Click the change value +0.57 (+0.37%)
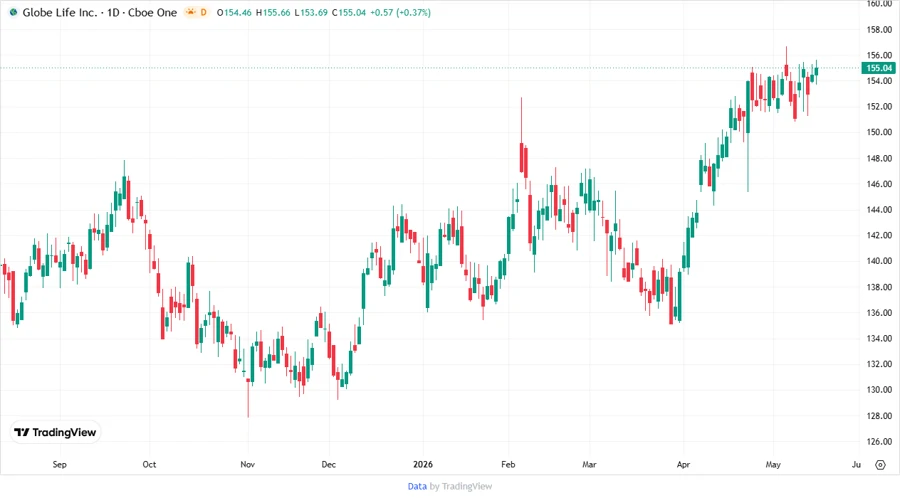 [401, 12]
